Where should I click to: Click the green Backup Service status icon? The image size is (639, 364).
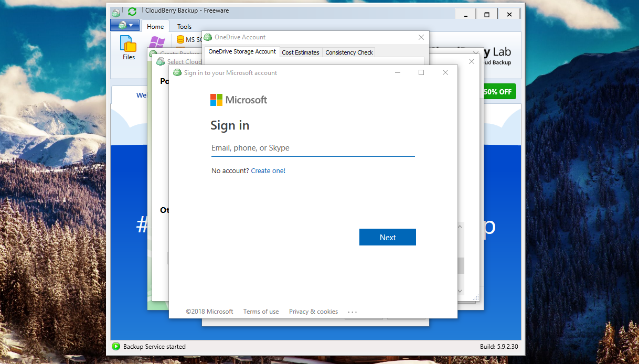(x=115, y=346)
